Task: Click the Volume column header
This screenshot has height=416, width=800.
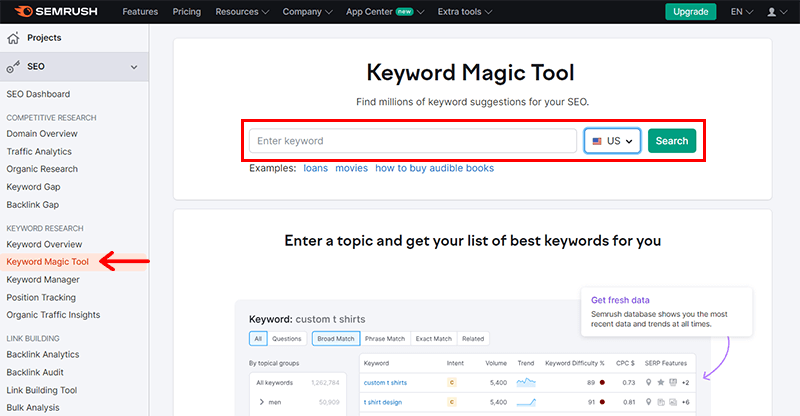Action: pyautogui.click(x=496, y=363)
